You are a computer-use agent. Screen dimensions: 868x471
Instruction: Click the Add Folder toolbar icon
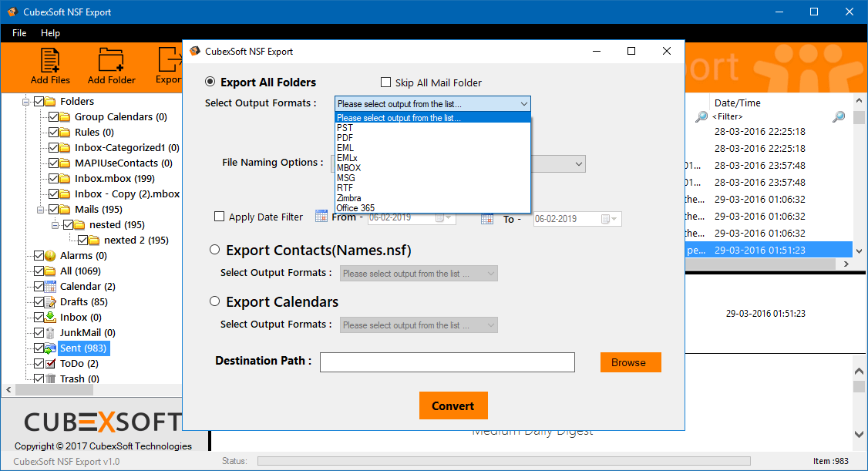click(x=111, y=60)
